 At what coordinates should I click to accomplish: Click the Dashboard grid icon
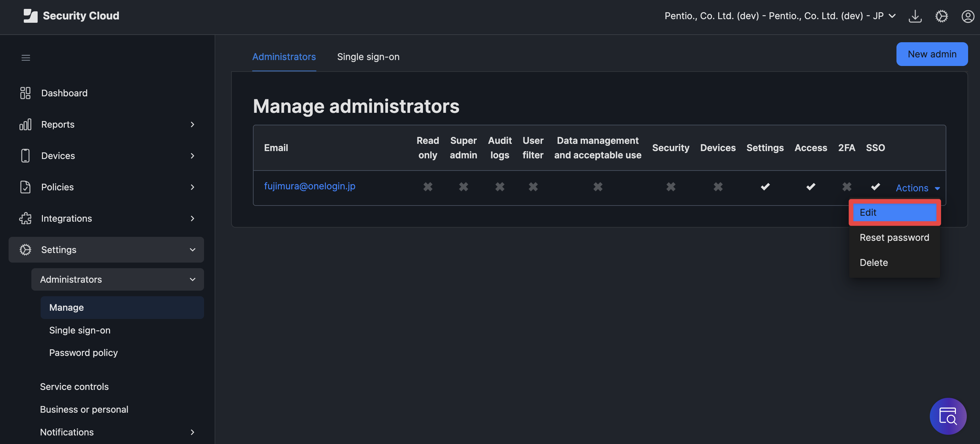[x=25, y=93]
